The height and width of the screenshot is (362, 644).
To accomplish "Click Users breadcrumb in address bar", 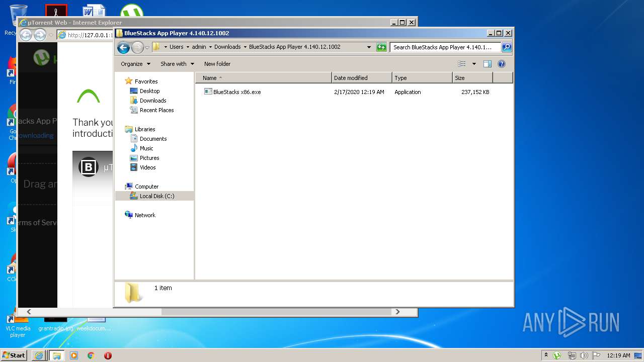I will tap(176, 47).
